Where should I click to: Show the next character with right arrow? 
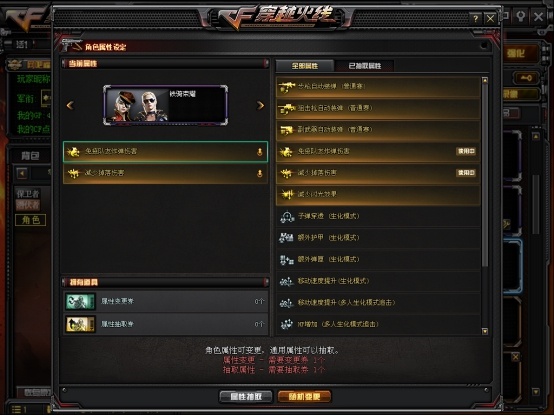[260, 105]
